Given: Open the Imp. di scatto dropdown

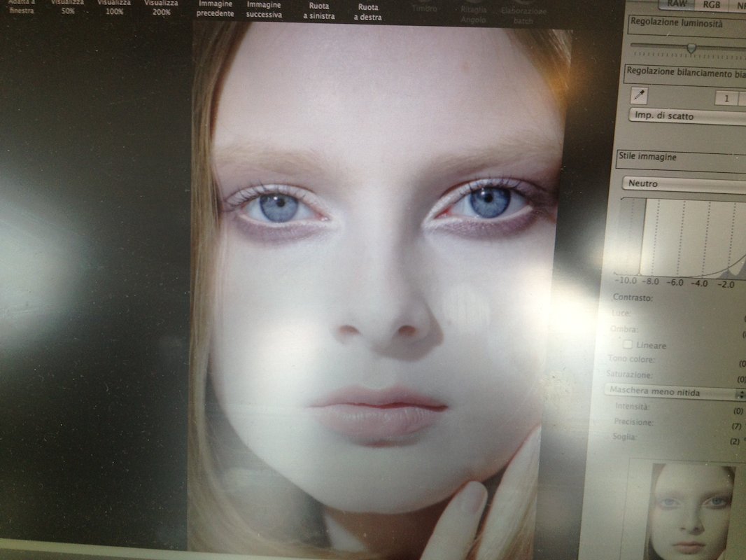Looking at the screenshot, I should [x=687, y=117].
